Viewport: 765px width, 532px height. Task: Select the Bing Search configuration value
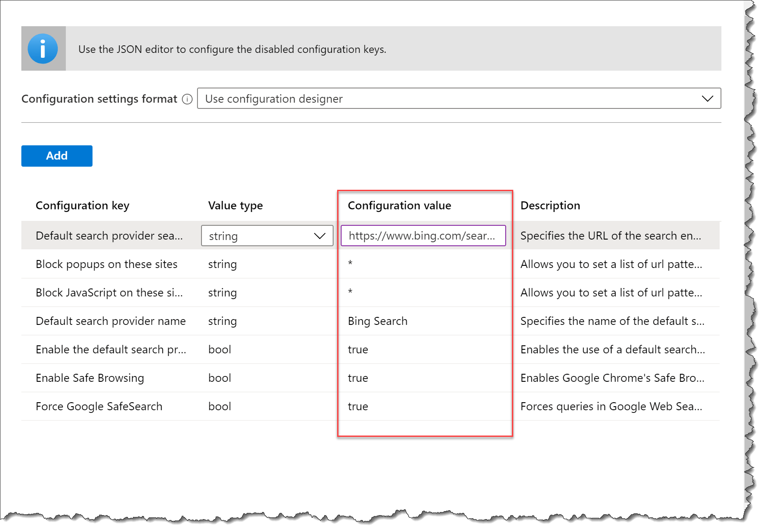377,321
